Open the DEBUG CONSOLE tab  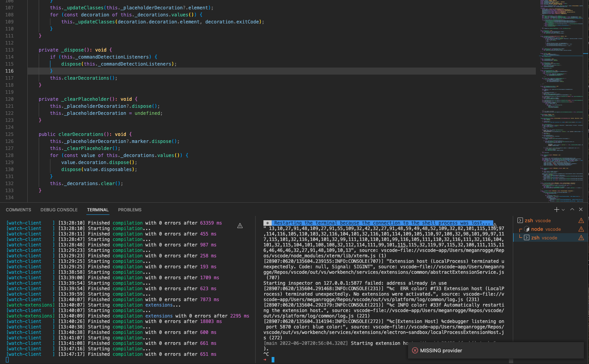(x=59, y=210)
